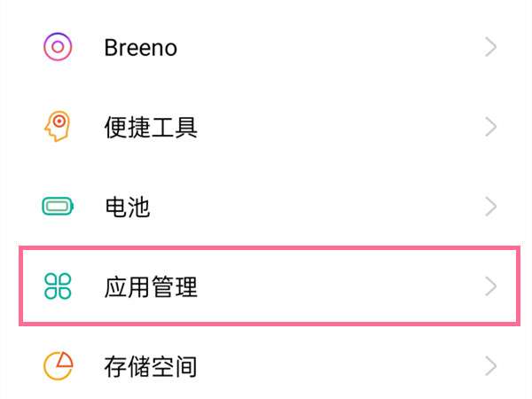This screenshot has height=399, width=532.
Task: Tap the green battery icon
Action: pos(58,207)
